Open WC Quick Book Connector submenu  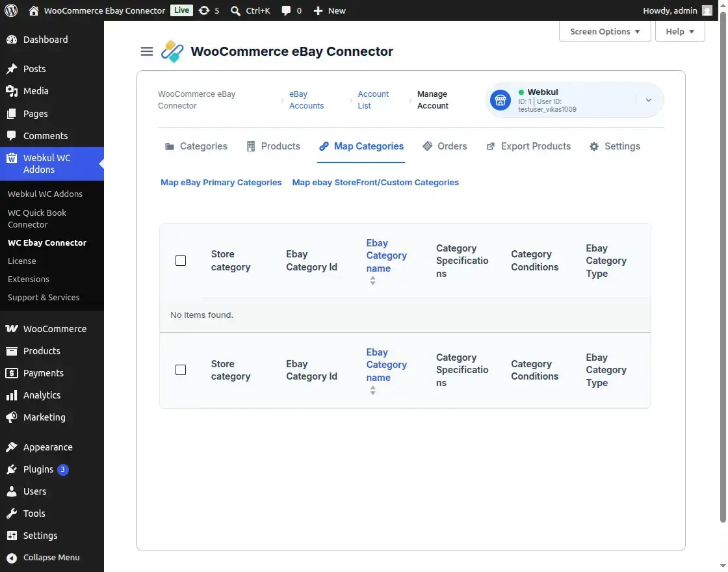pyautogui.click(x=37, y=218)
